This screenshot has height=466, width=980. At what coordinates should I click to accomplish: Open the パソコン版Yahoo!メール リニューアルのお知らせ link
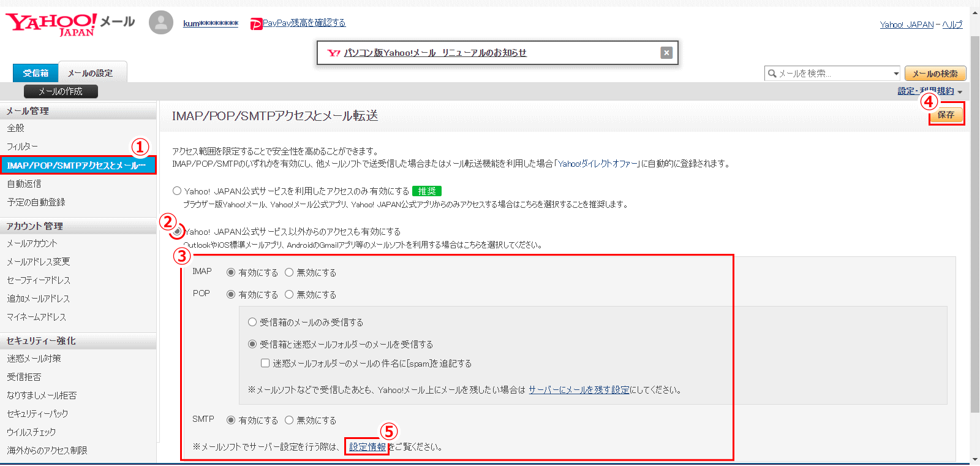[x=435, y=53]
